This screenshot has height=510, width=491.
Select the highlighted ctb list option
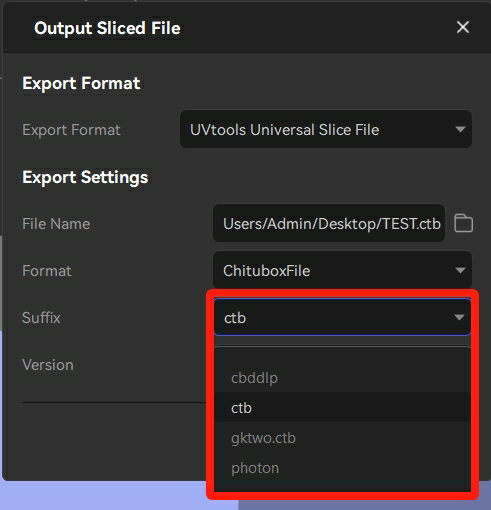[342, 408]
